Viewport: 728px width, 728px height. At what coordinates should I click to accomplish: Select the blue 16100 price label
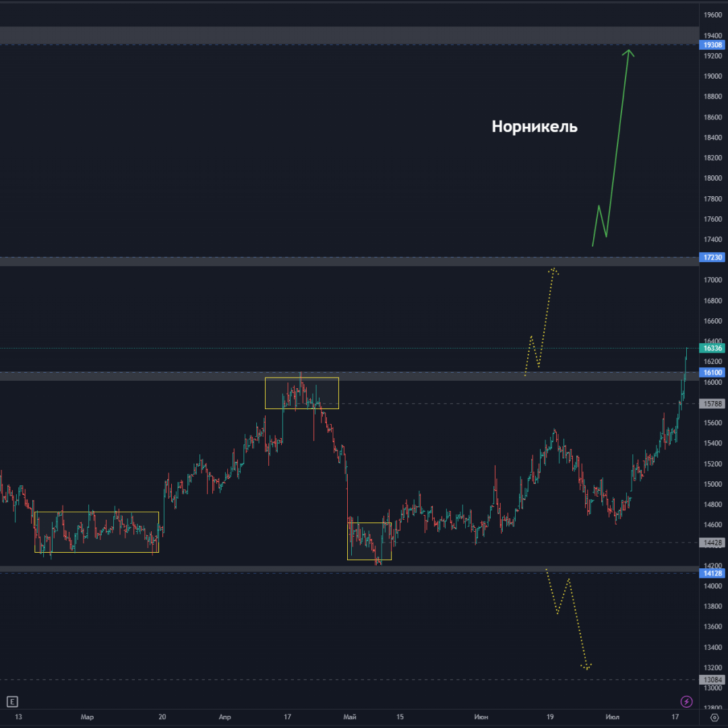point(712,372)
